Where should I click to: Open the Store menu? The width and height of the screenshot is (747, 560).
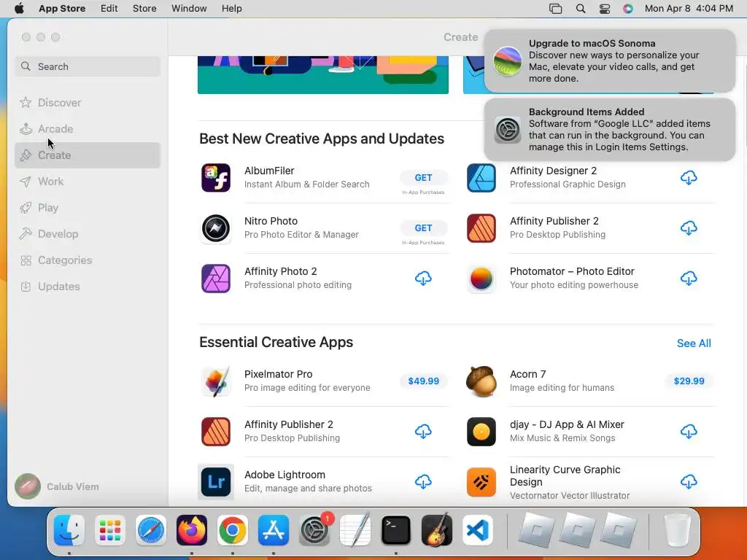(x=144, y=9)
